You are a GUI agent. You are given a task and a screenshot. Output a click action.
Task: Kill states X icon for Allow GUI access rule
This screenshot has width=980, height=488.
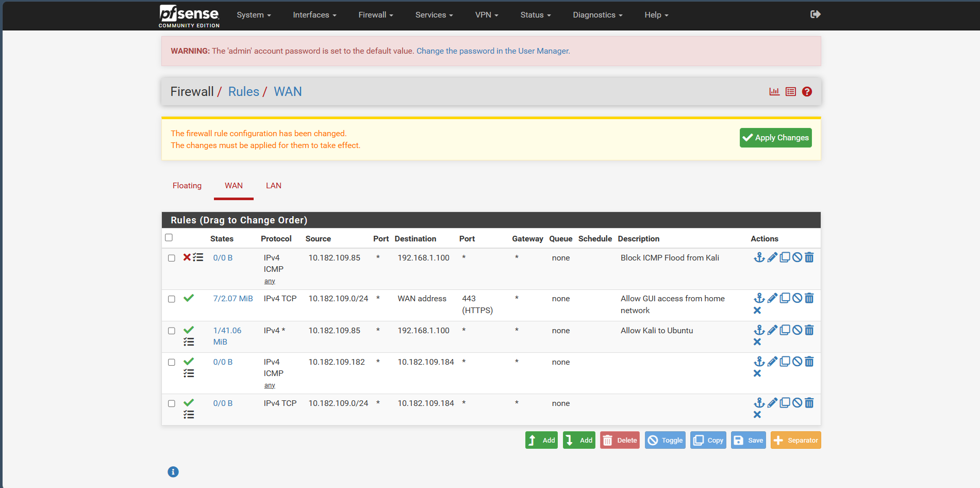click(757, 311)
